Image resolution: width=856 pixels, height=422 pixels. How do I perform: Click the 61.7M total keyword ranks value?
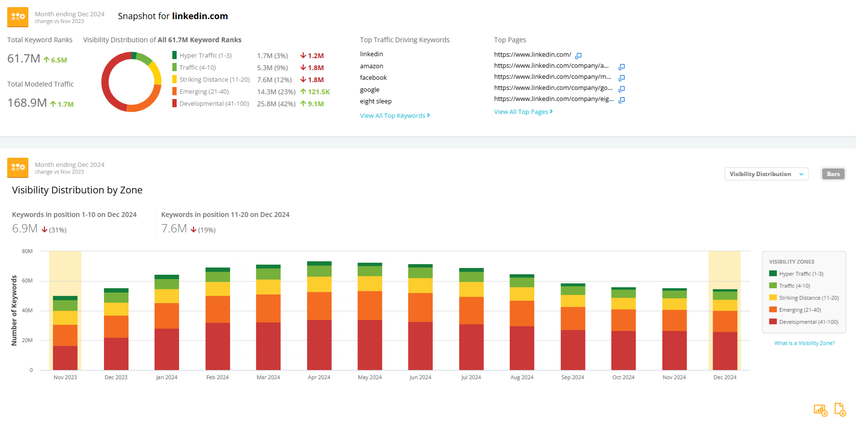24,59
